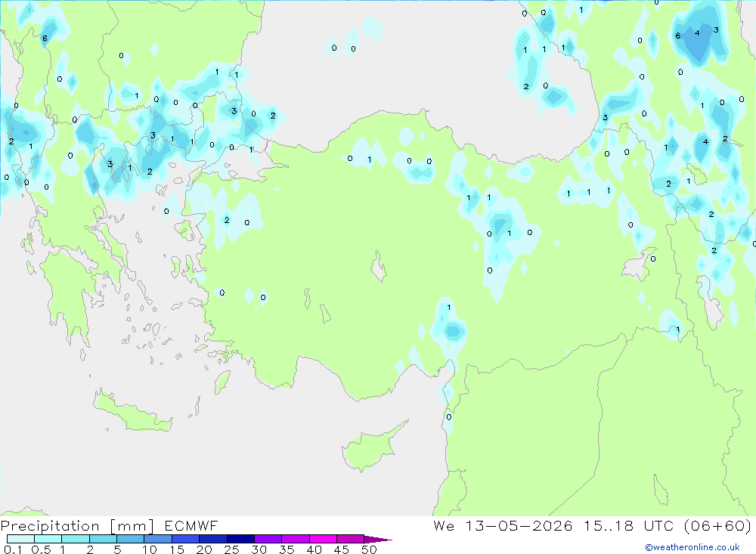Click the 35–40 mm purple legend swatch
The image size is (756, 554).
295,539
